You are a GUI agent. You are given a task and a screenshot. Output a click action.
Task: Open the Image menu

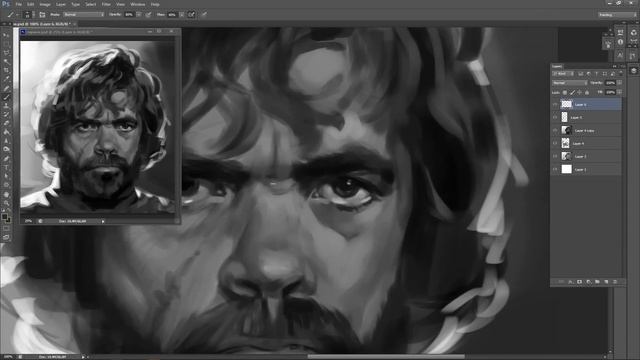(45, 4)
